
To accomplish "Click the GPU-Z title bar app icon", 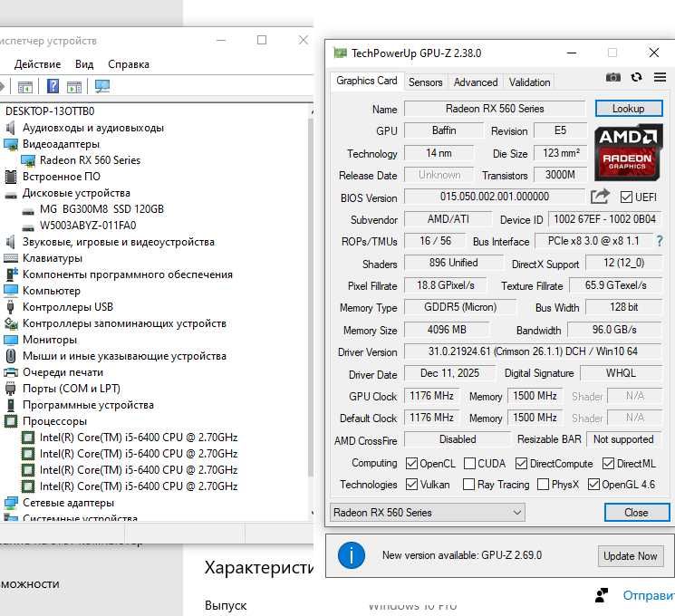I will pos(340,53).
